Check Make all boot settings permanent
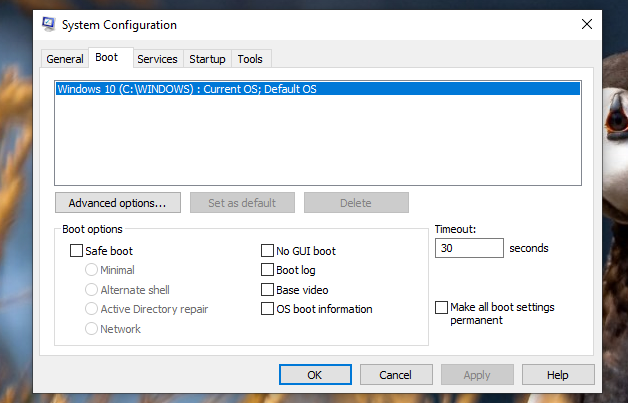 (x=442, y=308)
